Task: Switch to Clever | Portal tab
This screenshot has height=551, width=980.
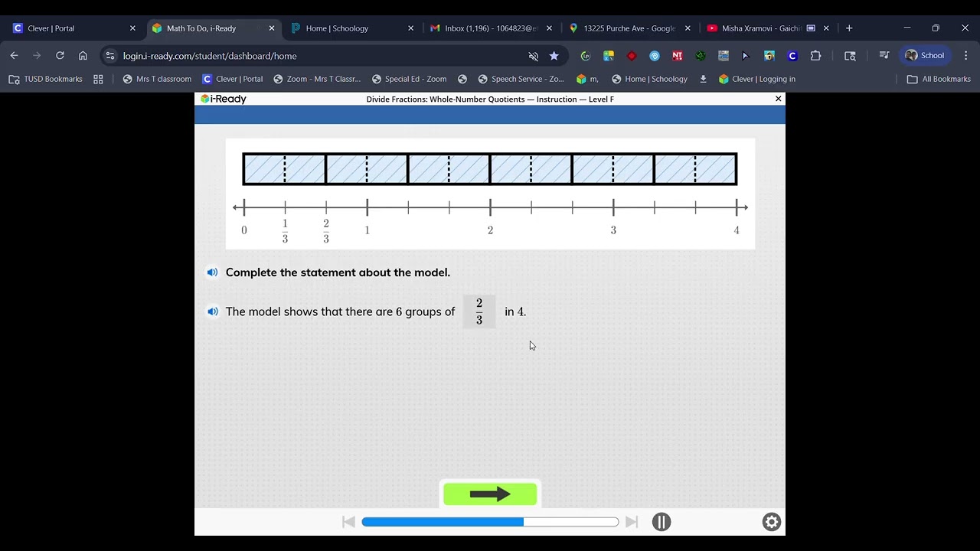Action: pos(73,28)
